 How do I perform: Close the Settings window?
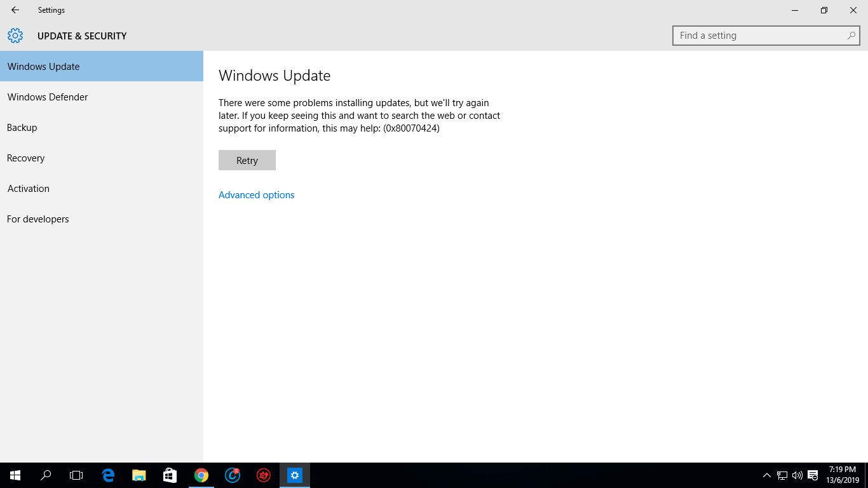tap(853, 10)
